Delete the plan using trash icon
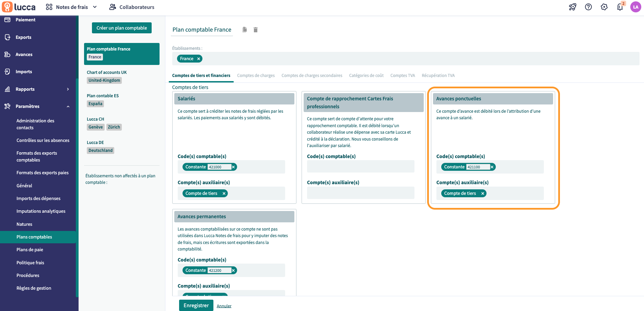The height and width of the screenshot is (311, 644). click(x=256, y=30)
